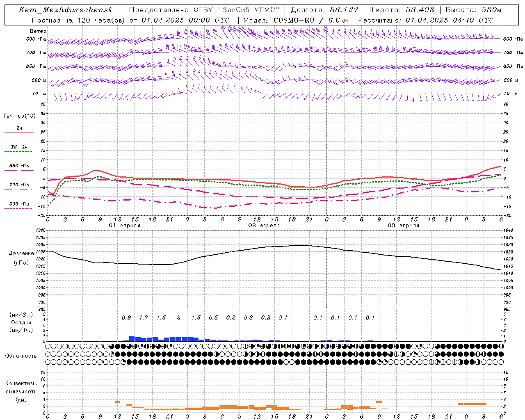Select the 'Широта: 53.403' value

pos(402,10)
